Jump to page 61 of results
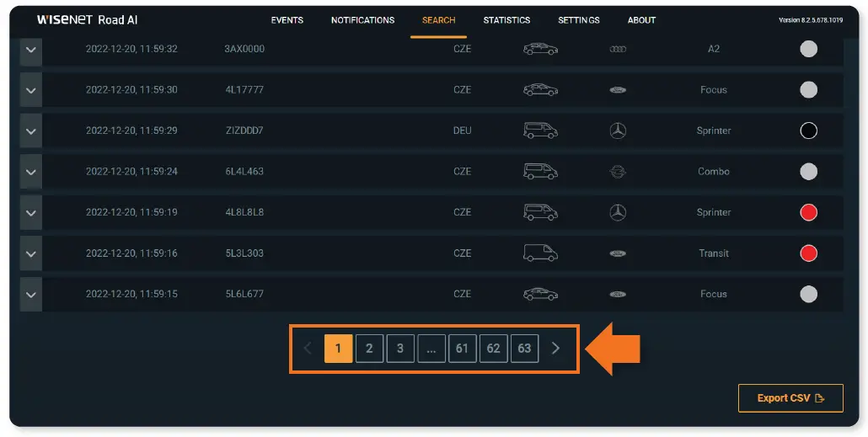The height and width of the screenshot is (437, 868). click(x=463, y=349)
